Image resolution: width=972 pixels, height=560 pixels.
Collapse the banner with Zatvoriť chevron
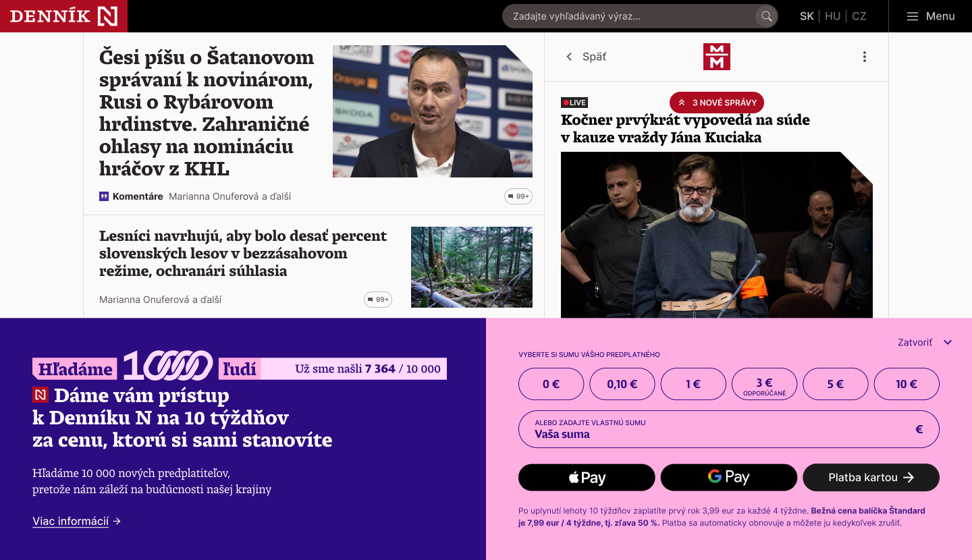(948, 343)
